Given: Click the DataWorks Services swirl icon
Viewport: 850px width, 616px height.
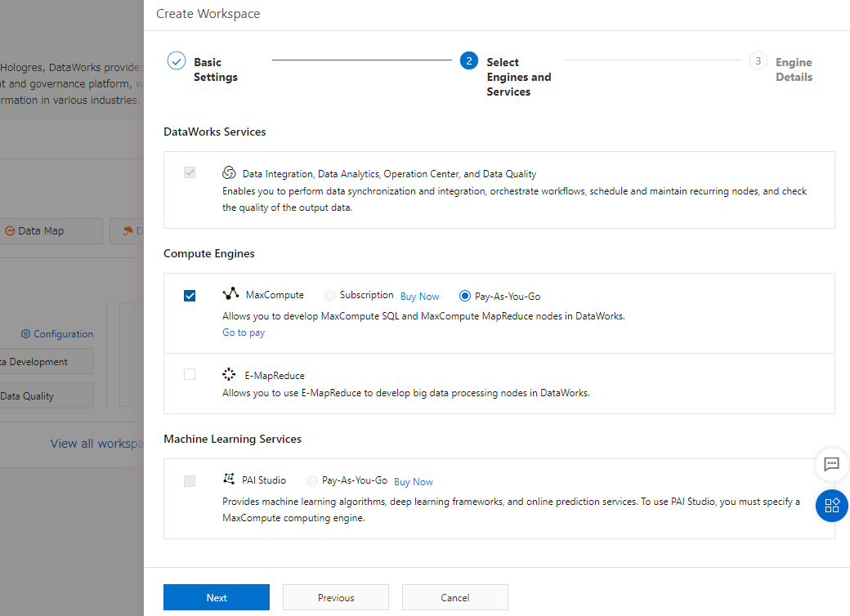Looking at the screenshot, I should pyautogui.click(x=229, y=173).
